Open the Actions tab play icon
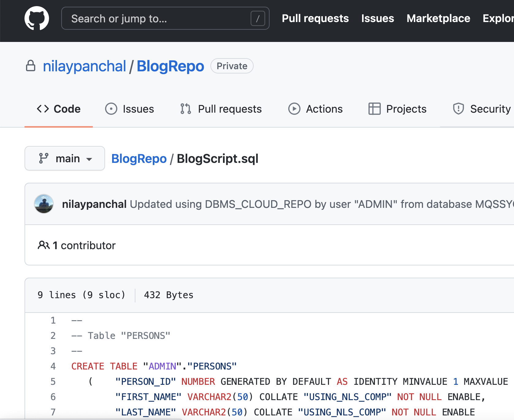514x420 pixels. (294, 109)
